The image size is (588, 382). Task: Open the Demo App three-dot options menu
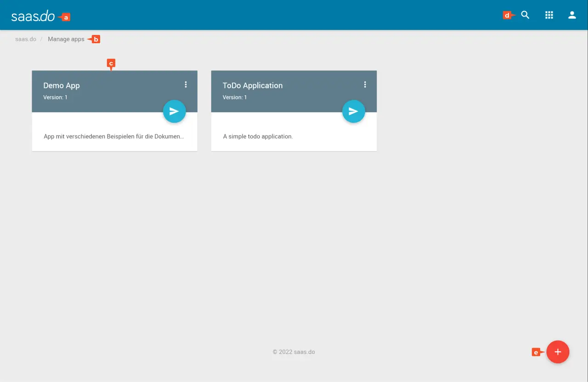186,85
